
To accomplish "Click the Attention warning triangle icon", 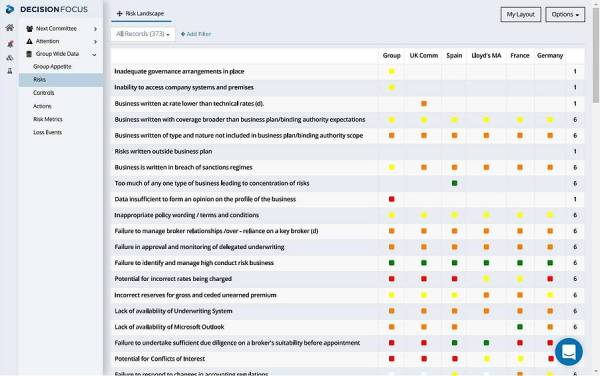I will 29,41.
